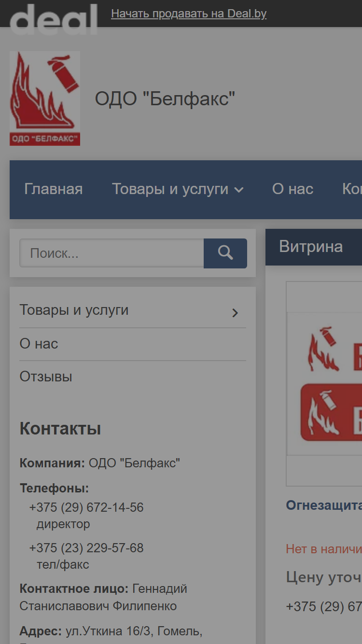Select the Витрина tab

pyautogui.click(x=311, y=247)
